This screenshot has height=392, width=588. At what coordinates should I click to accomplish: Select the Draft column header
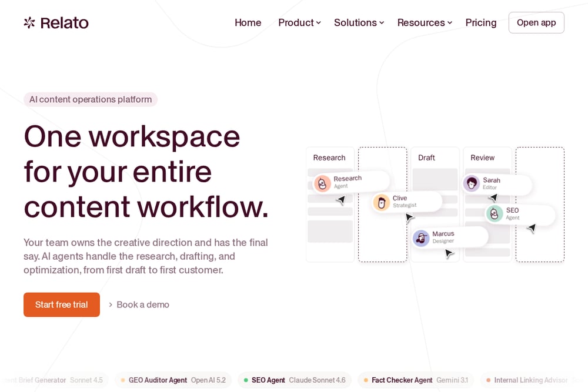tap(426, 158)
